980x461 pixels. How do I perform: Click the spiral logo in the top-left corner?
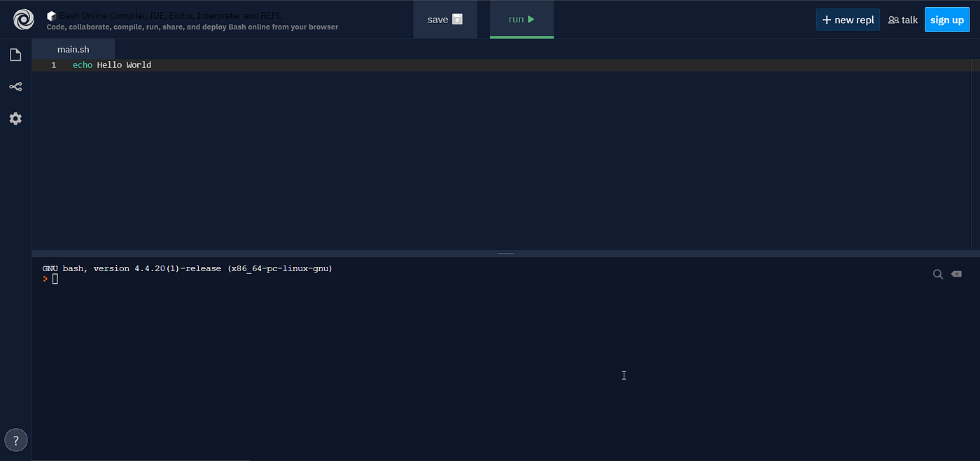click(23, 20)
